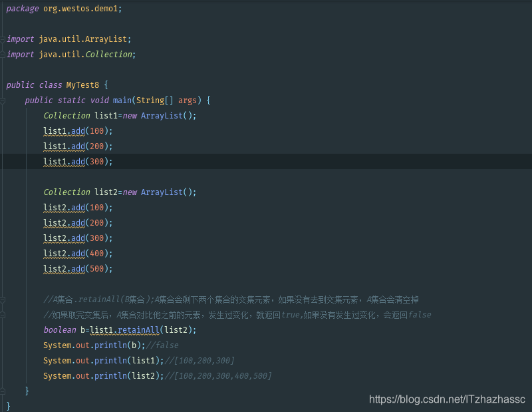Click the //[100,200,300] trailing comment

199,360
